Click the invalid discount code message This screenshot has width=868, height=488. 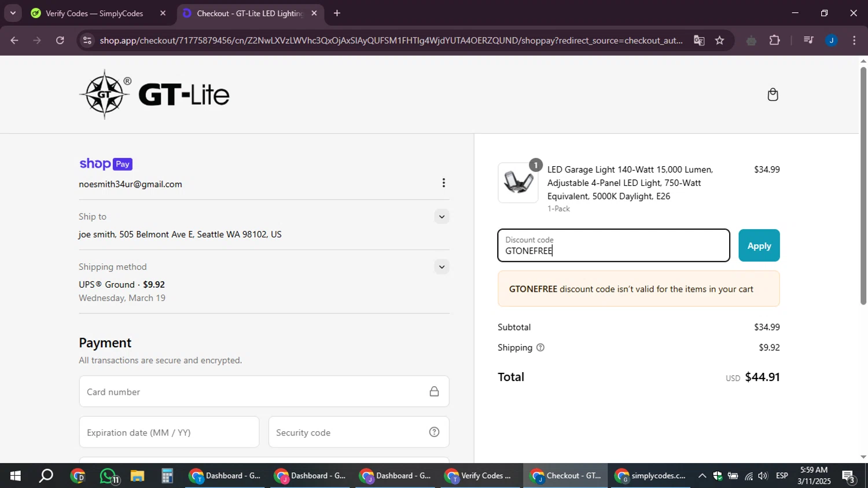click(x=638, y=289)
